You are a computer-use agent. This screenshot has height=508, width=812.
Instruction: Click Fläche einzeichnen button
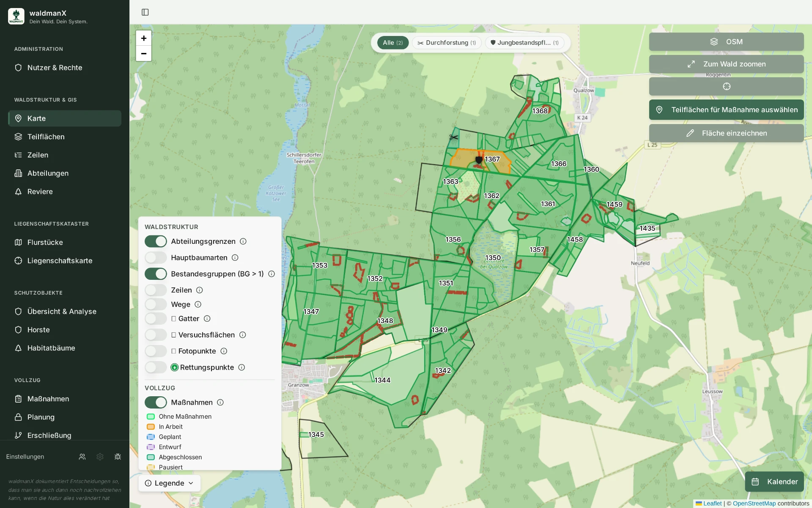pos(726,133)
